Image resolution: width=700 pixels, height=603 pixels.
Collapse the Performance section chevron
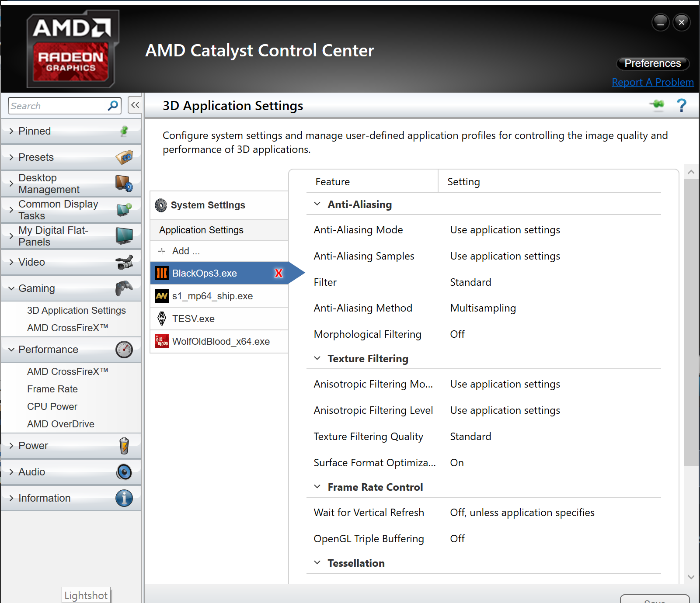(x=11, y=350)
